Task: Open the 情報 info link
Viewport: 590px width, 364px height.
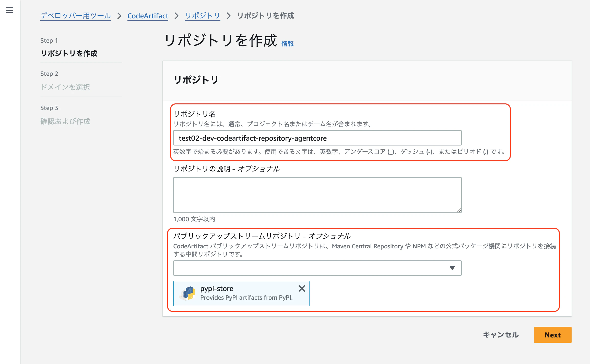Action: click(x=288, y=44)
